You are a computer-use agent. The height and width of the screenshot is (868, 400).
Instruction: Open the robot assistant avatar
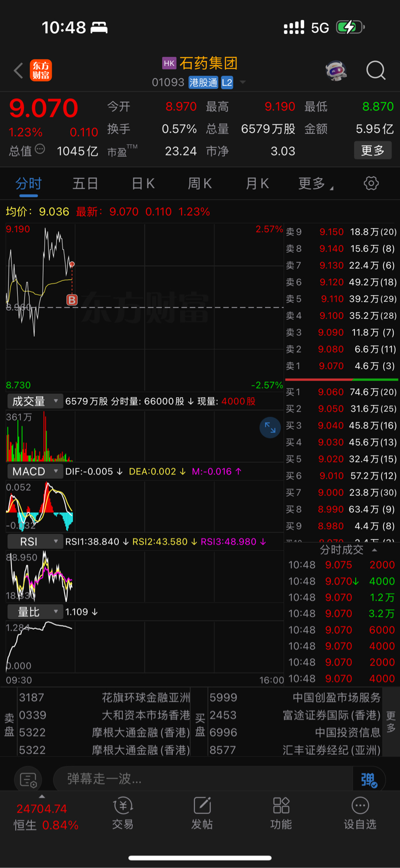click(x=336, y=70)
